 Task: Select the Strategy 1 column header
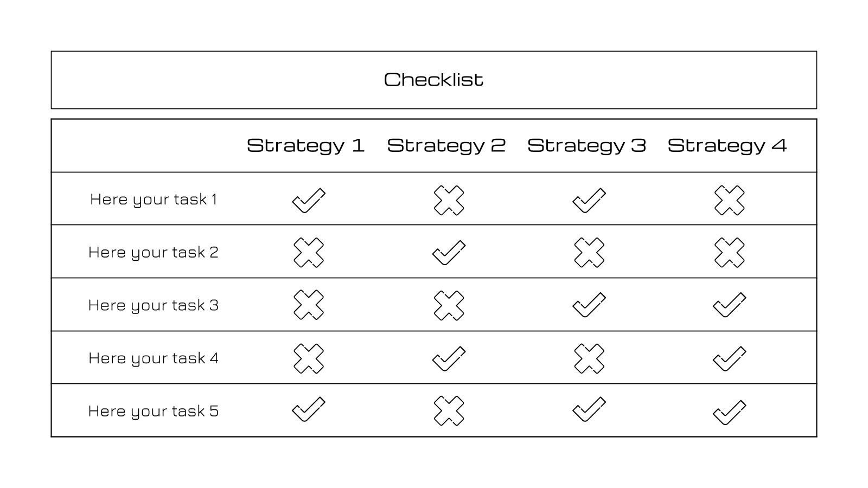click(305, 145)
